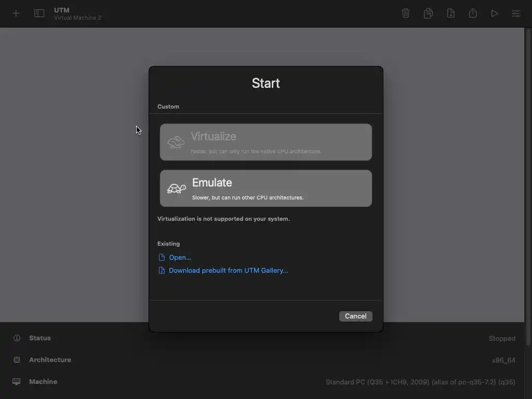Click the 'UTM' window title
Screen dimensions: 532x399
[x=62, y=10]
